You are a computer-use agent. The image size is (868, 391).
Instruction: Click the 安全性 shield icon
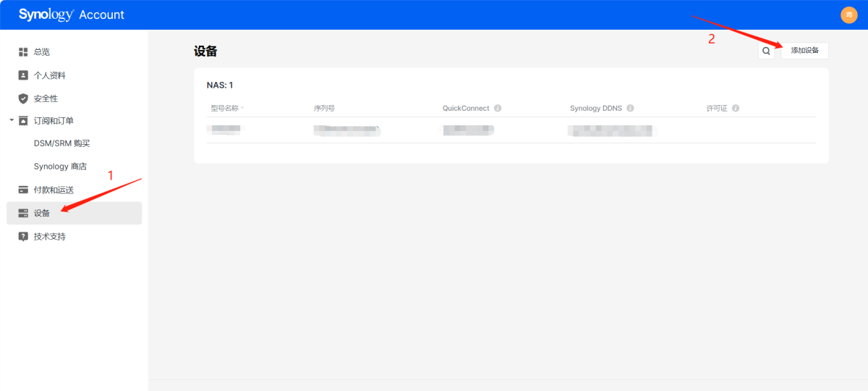coord(23,98)
